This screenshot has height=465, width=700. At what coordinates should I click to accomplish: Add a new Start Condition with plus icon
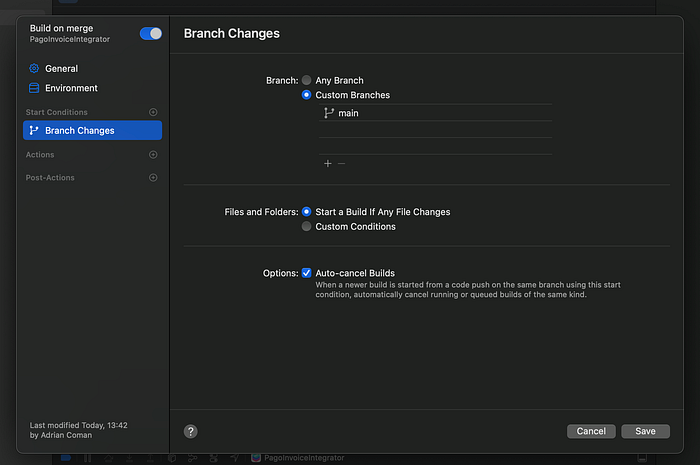153,112
